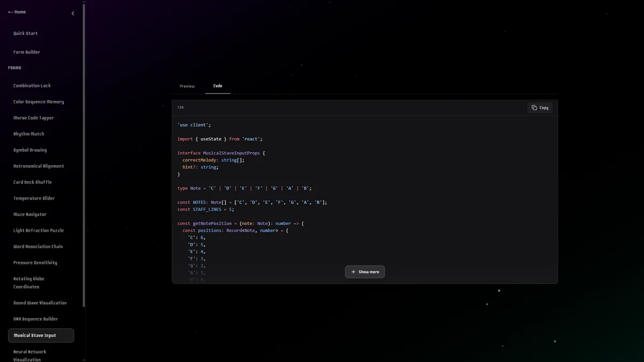Open the DNA Sequence Builder form
This screenshot has height=362, width=644.
tap(36, 319)
